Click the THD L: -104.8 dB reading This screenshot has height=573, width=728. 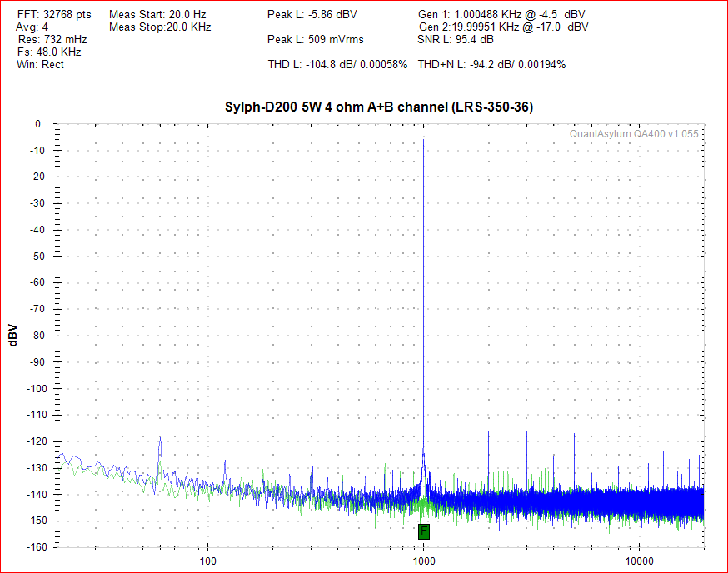click(x=337, y=64)
